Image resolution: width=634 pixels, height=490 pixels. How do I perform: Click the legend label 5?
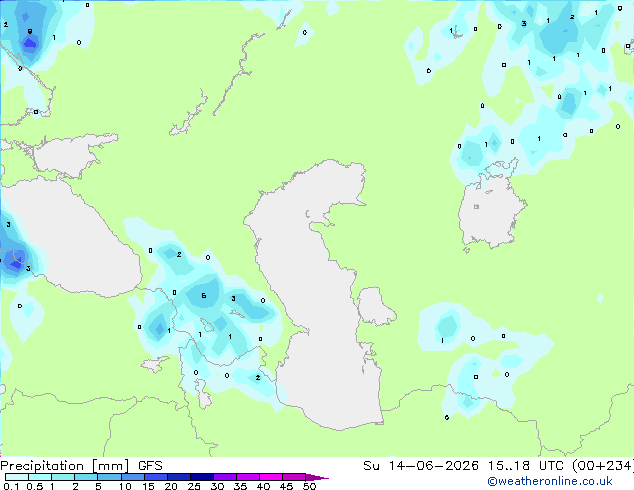tap(98, 486)
